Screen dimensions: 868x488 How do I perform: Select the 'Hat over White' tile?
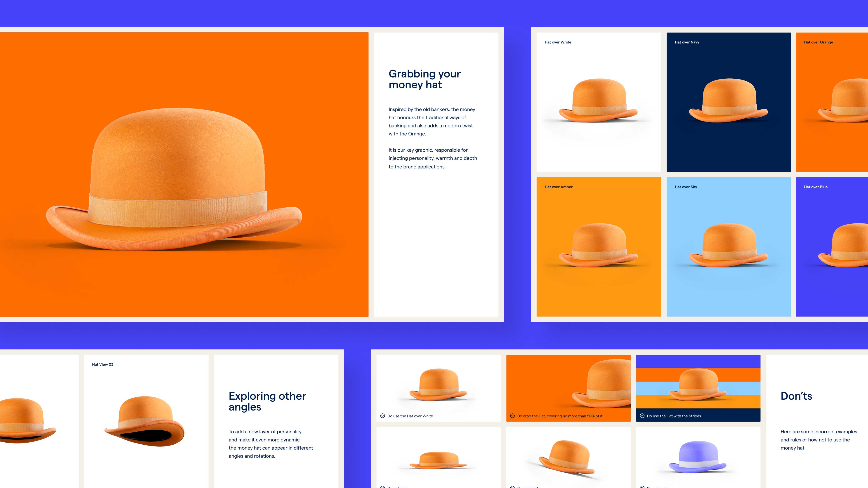(598, 102)
